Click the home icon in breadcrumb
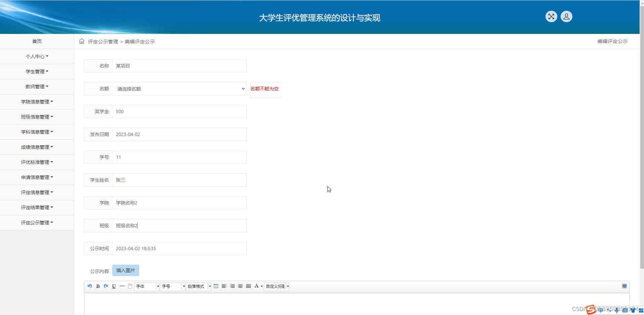The height and width of the screenshot is (315, 644). pyautogui.click(x=82, y=41)
